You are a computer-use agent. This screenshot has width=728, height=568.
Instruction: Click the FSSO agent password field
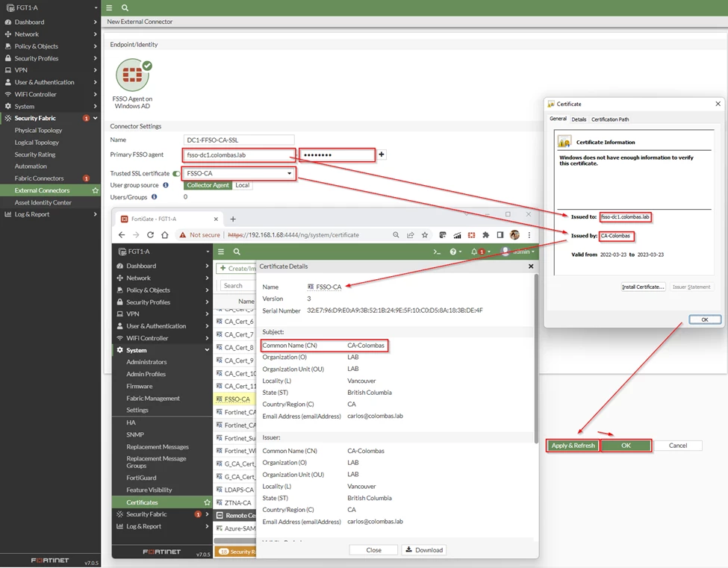coord(337,155)
